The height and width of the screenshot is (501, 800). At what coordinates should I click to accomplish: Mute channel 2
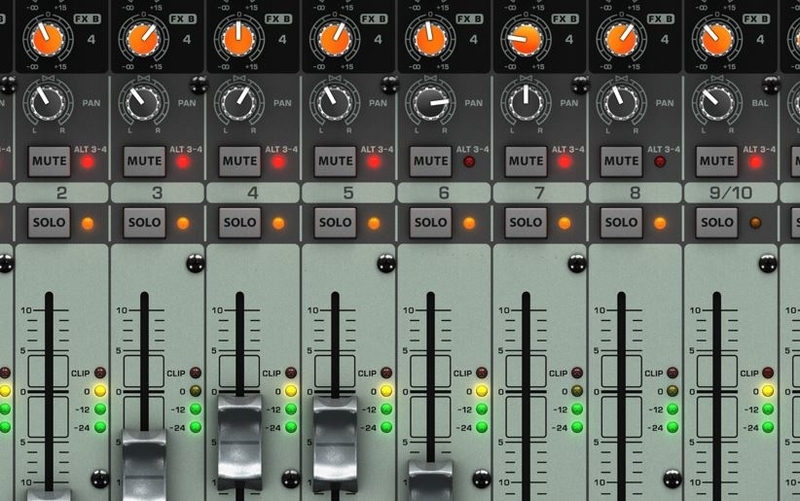pyautogui.click(x=49, y=161)
